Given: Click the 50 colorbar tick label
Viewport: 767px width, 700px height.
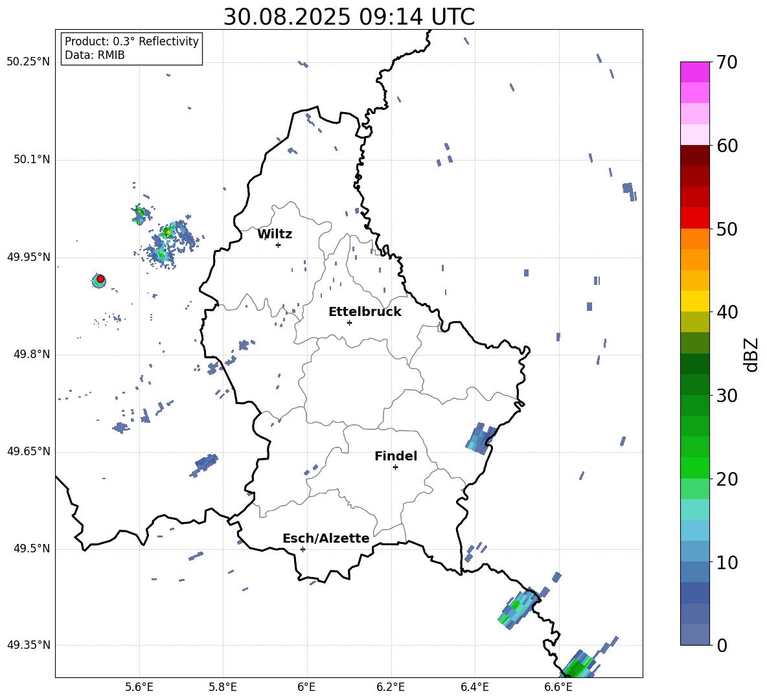Looking at the screenshot, I should (727, 229).
